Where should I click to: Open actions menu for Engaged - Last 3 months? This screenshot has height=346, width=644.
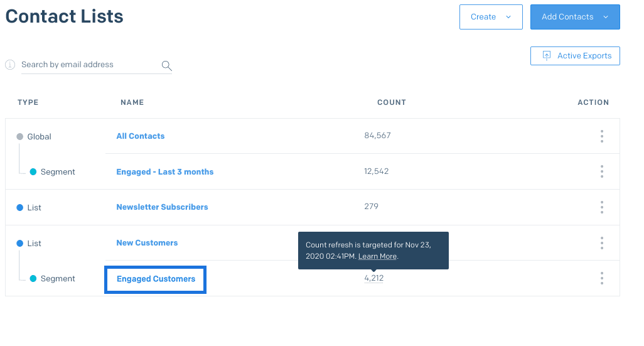point(601,171)
